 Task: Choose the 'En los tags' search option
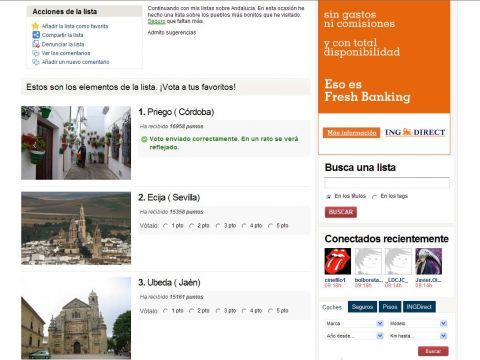coord(375,197)
